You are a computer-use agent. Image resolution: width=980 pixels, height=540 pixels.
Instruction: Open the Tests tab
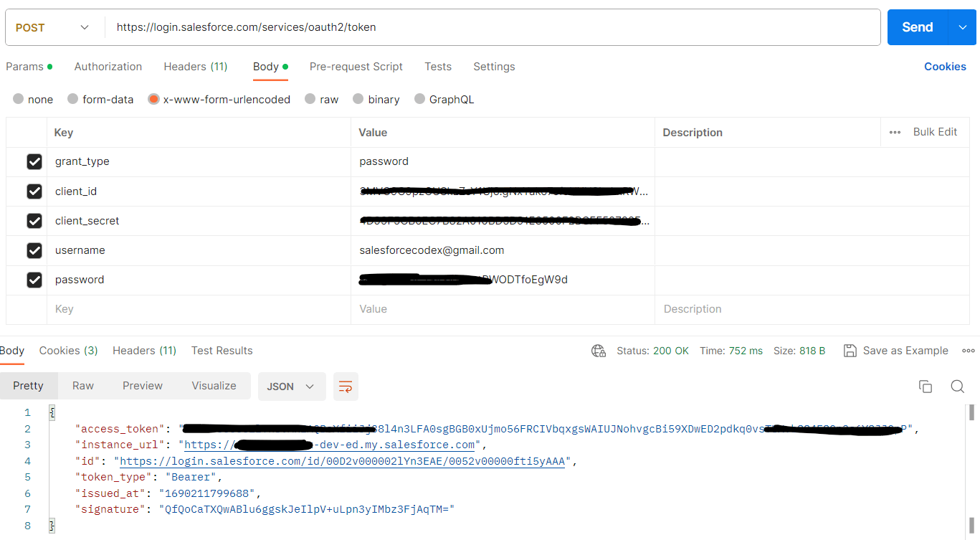[438, 67]
